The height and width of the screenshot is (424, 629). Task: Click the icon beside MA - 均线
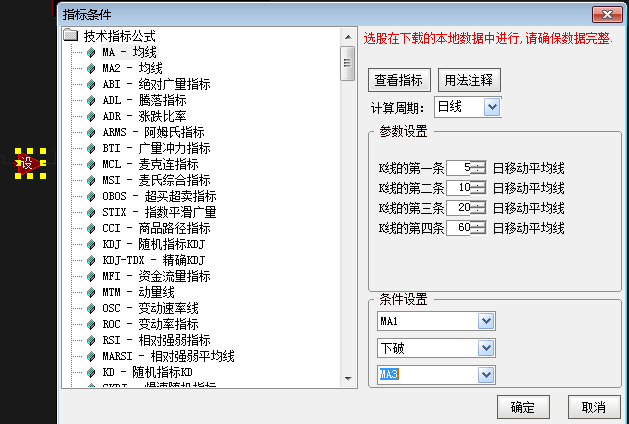click(x=92, y=52)
